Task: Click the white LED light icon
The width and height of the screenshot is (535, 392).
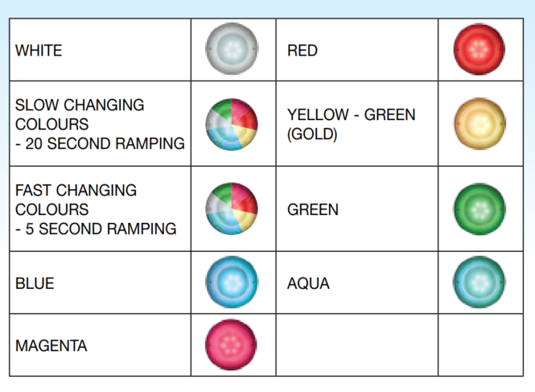Action: pyautogui.click(x=232, y=49)
